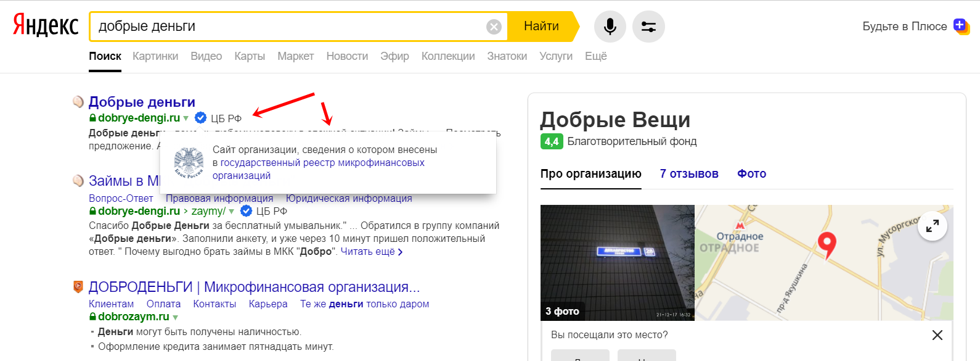Click the red location pin on map

(x=827, y=244)
